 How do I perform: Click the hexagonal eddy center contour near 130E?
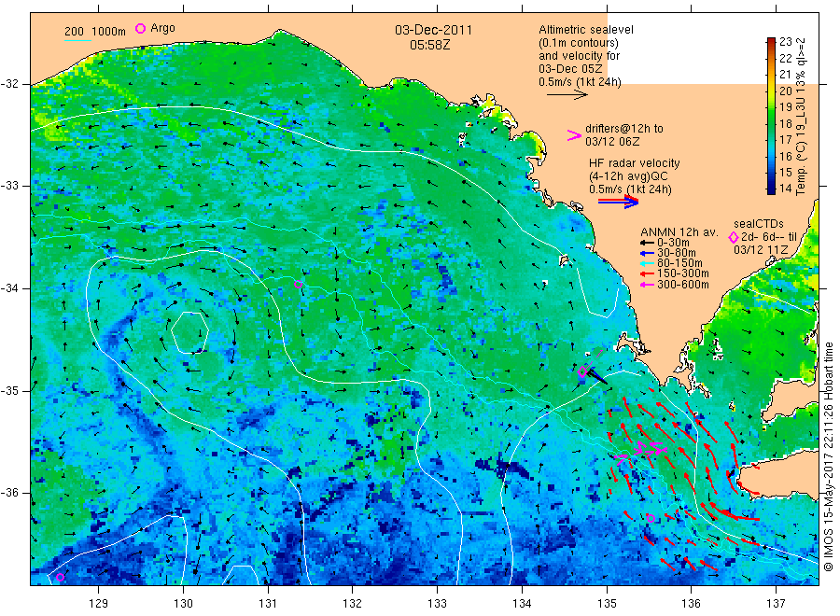click(189, 332)
